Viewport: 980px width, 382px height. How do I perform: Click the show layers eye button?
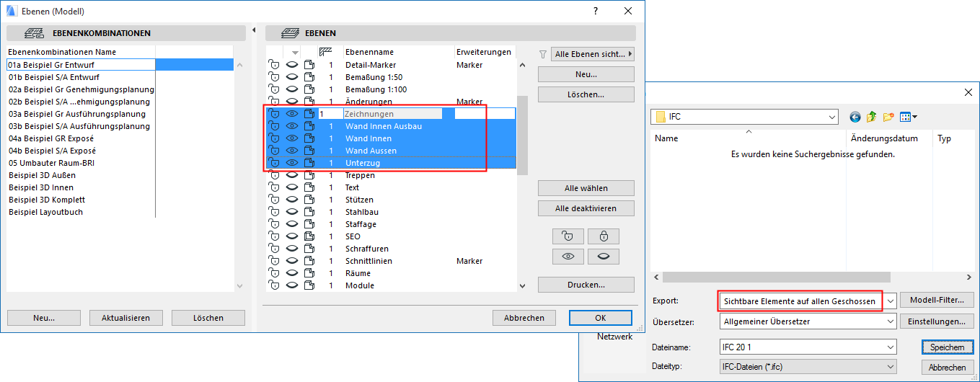click(x=568, y=256)
